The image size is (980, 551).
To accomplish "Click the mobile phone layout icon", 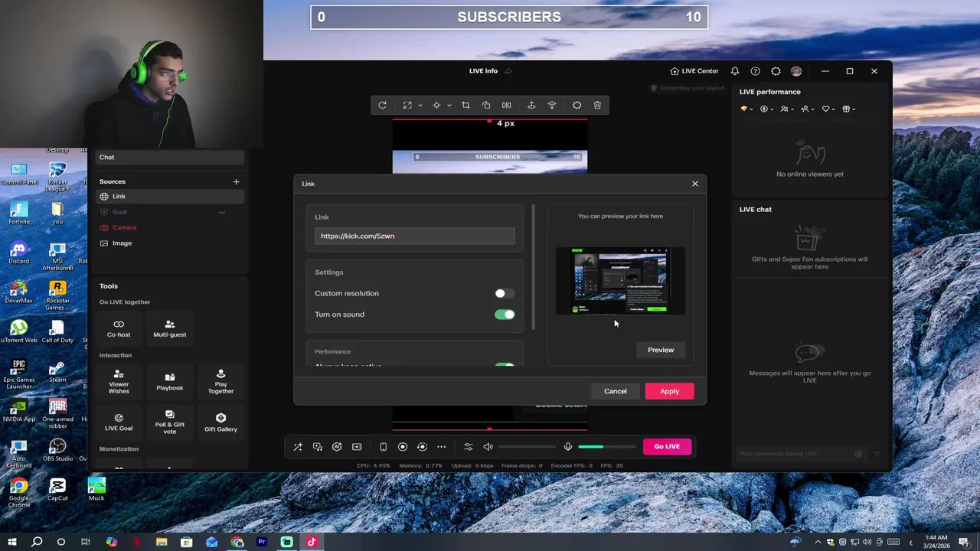I will tap(383, 447).
